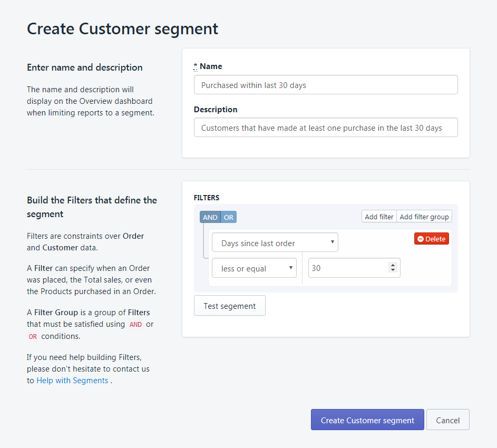The width and height of the screenshot is (497, 448).
Task: Increase the days value with up arrow
Action: tap(393, 265)
